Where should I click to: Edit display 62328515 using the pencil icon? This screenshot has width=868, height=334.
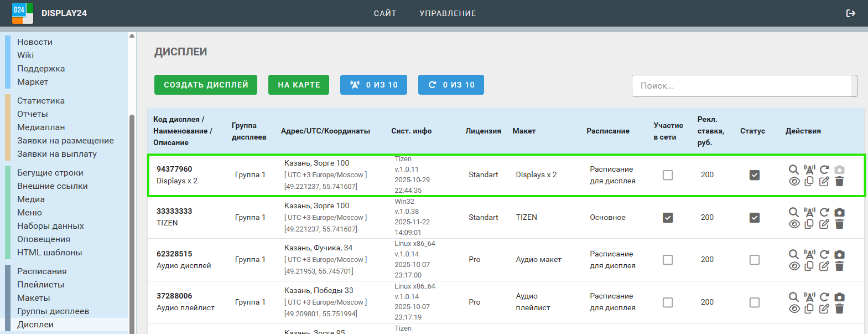(824, 266)
